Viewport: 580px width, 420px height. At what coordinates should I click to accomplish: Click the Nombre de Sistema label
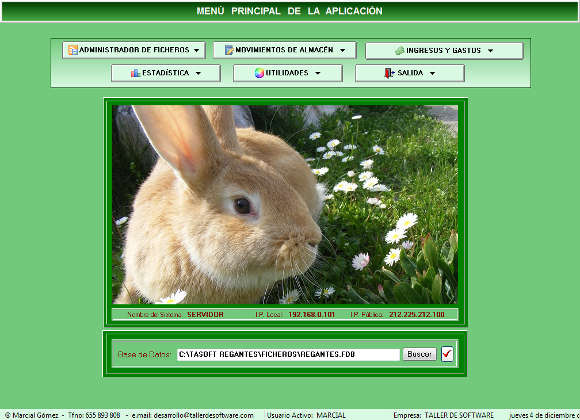(155, 315)
